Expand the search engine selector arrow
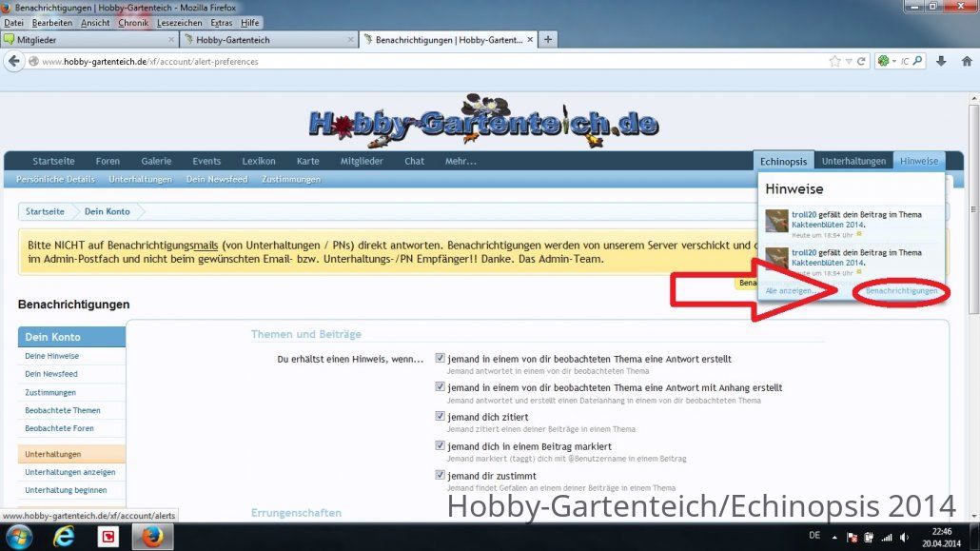The image size is (980, 551). [894, 61]
